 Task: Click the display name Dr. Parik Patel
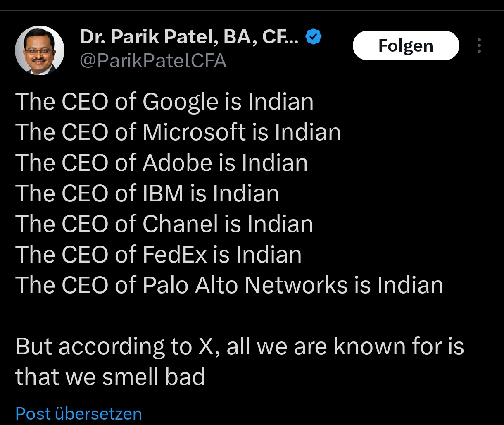tap(188, 38)
